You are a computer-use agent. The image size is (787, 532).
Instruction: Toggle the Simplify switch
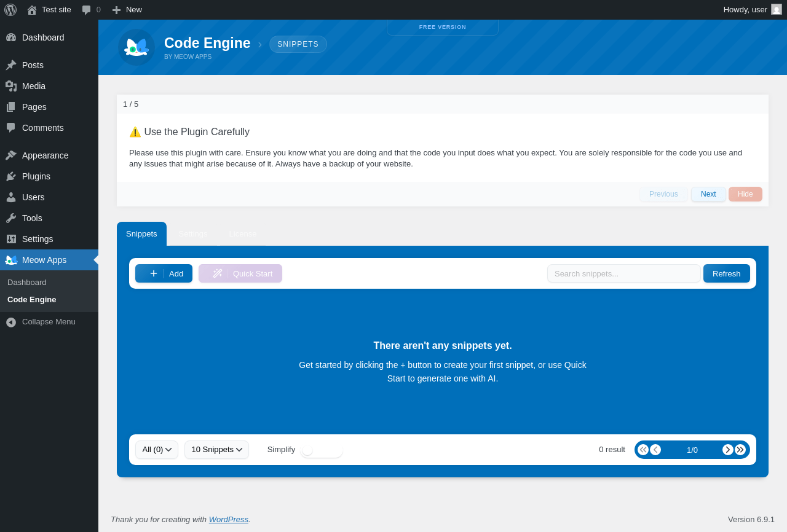(322, 450)
